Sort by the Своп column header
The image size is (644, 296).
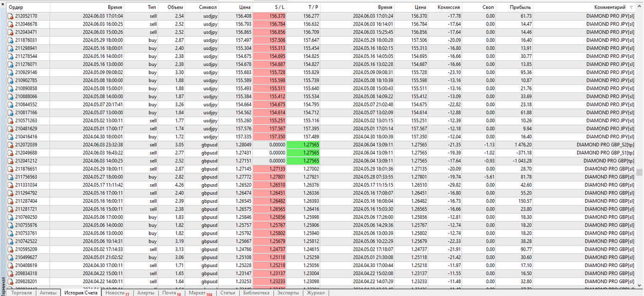pos(480,7)
